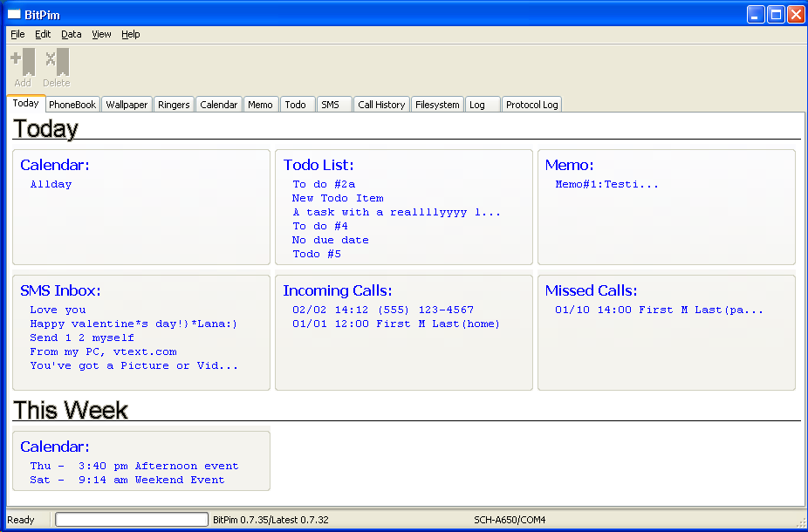Click the Missed Calls: heading
This screenshot has height=532, width=808.
(591, 290)
